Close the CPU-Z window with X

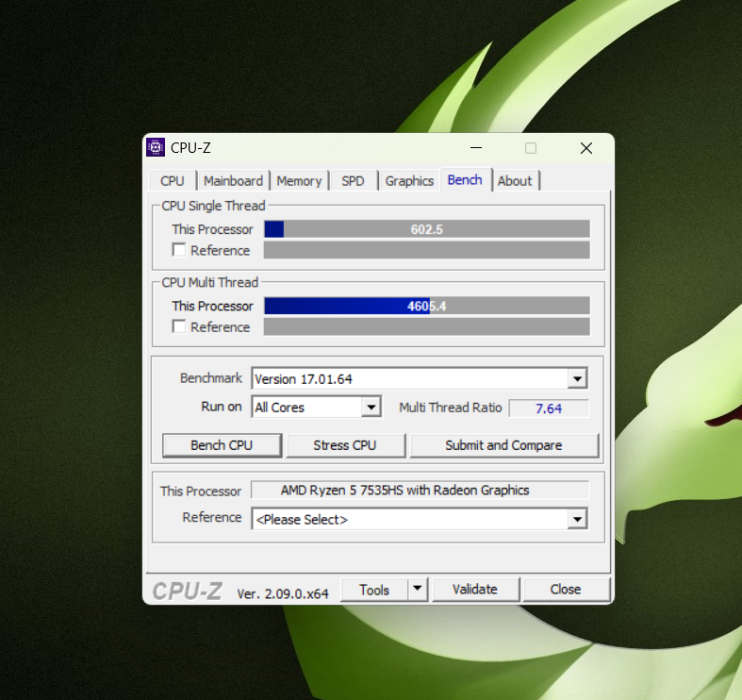click(x=586, y=148)
